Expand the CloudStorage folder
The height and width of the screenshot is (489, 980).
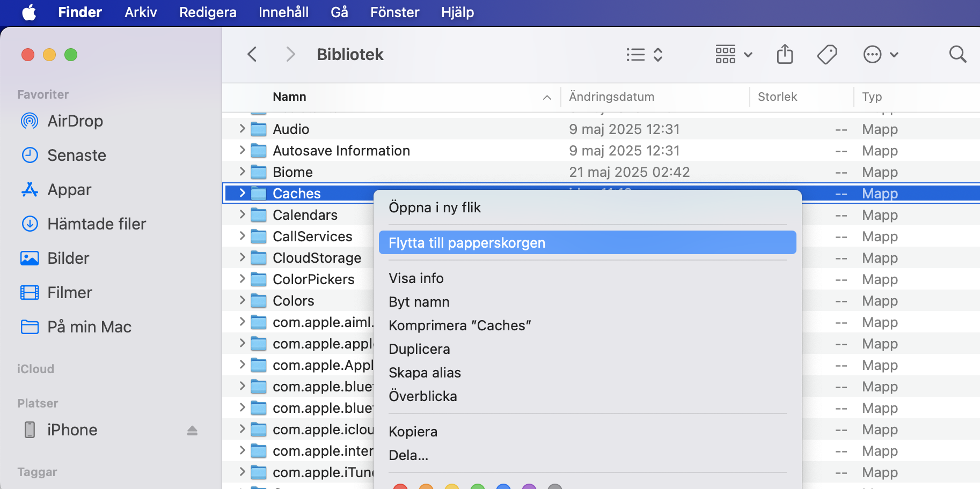tap(242, 257)
